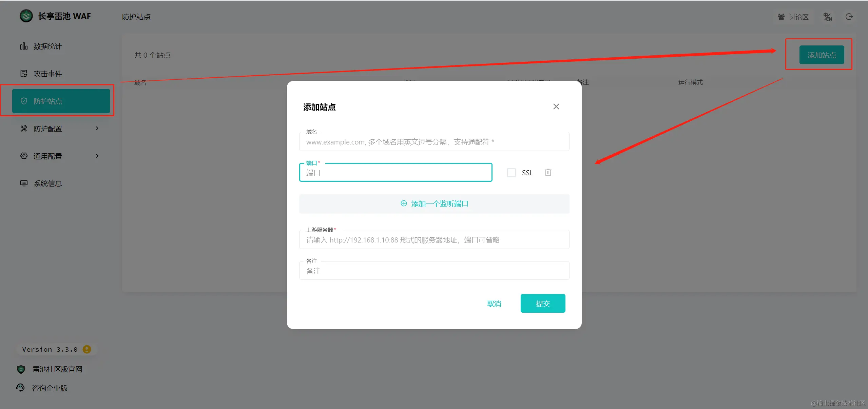Enable the SSL checkbox
Viewport: 868px width, 409px height.
[x=511, y=173]
